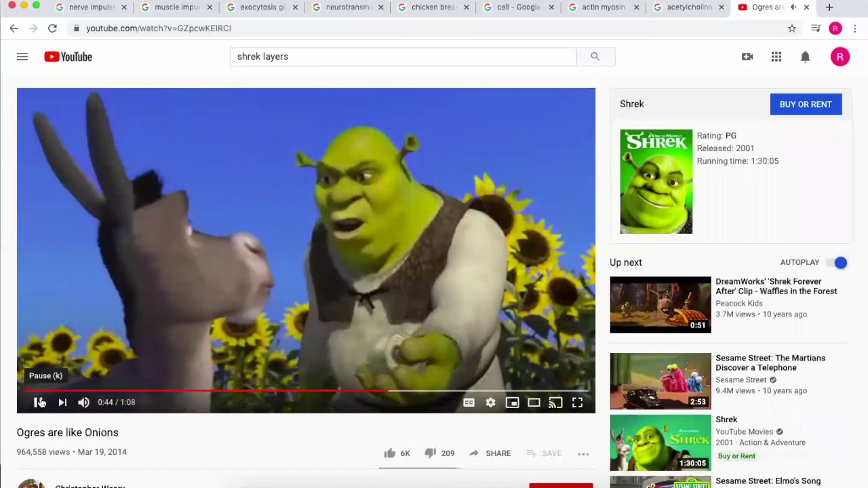The image size is (868, 488).
Task: Seek on the red video progress bar
Action: click(306, 390)
